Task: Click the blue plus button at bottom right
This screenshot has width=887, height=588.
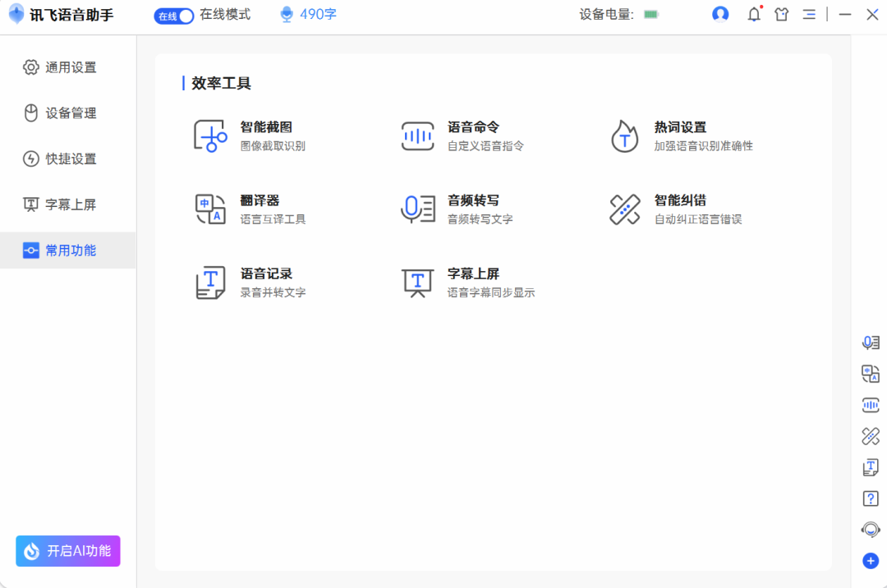Action: pos(871,561)
